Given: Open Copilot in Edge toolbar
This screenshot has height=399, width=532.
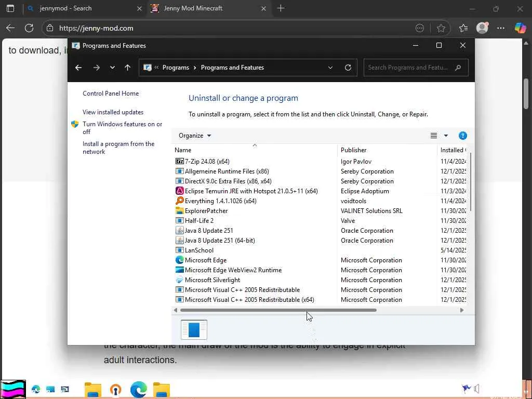Looking at the screenshot, I should coord(520,28).
